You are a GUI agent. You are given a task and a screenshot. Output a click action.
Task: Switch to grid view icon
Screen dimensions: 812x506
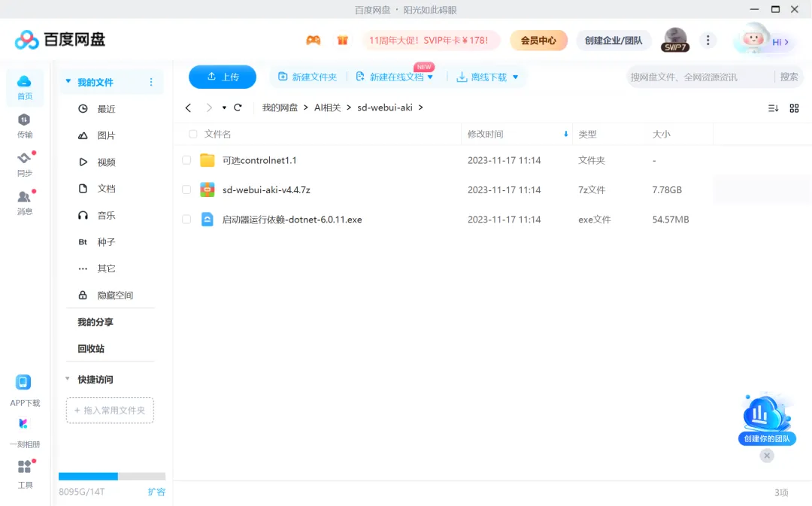click(x=794, y=108)
